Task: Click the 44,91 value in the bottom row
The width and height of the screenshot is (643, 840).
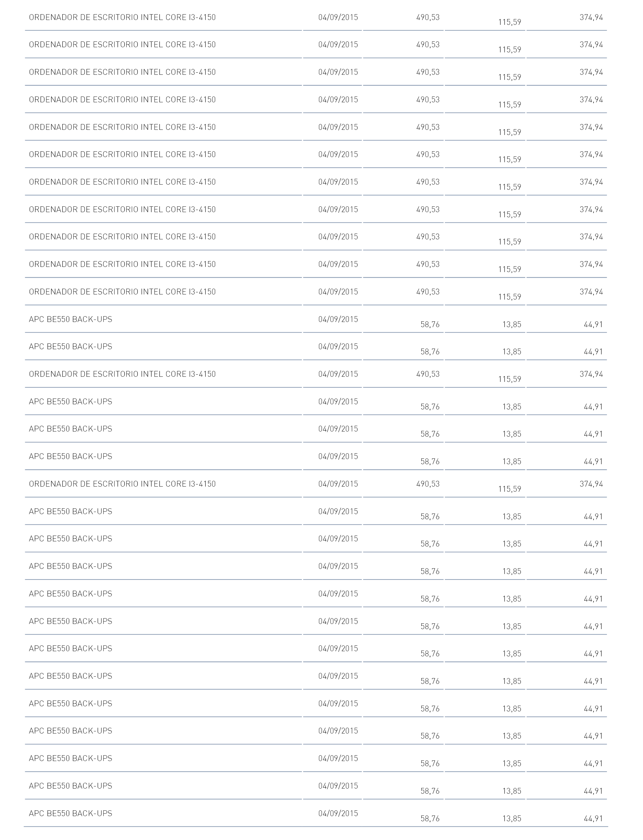Action: [593, 819]
